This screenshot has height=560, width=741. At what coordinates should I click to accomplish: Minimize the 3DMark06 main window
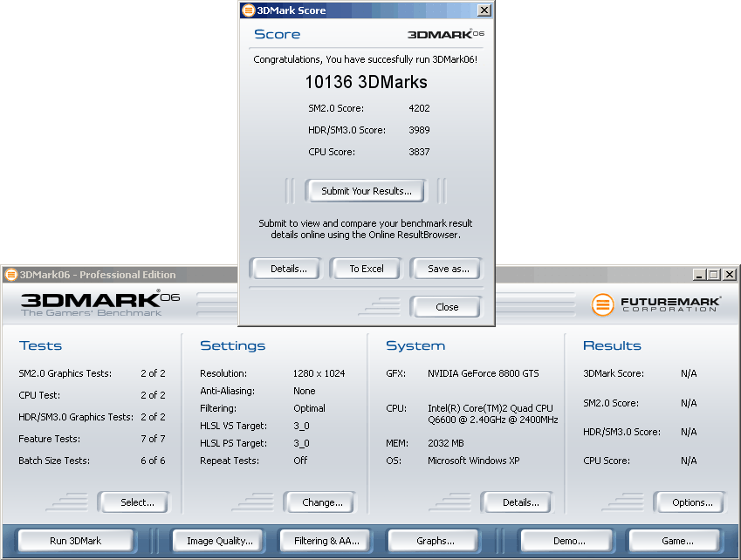pyautogui.click(x=699, y=275)
